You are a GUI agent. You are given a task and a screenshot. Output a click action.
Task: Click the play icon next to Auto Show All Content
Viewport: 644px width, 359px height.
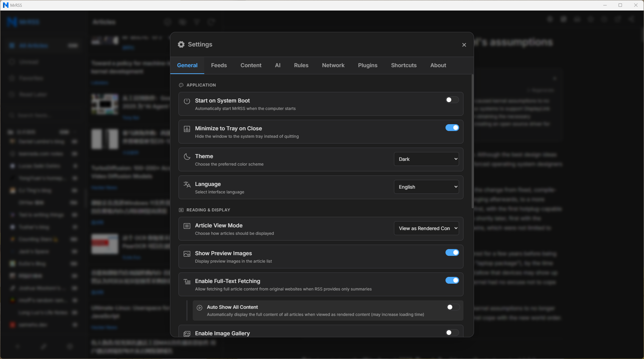pos(200,307)
